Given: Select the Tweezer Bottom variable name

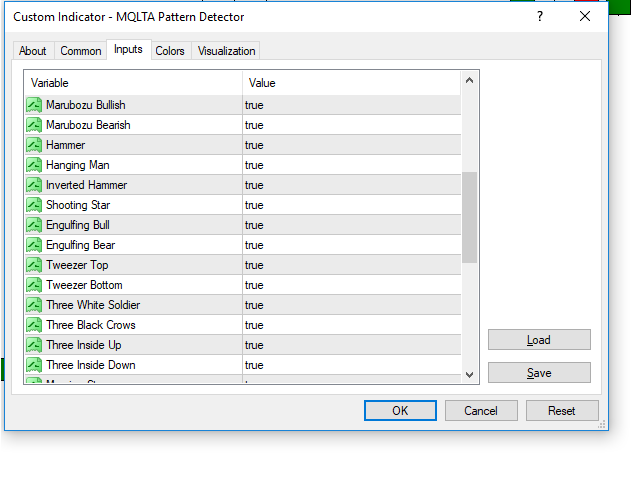Looking at the screenshot, I should pyautogui.click(x=84, y=285).
